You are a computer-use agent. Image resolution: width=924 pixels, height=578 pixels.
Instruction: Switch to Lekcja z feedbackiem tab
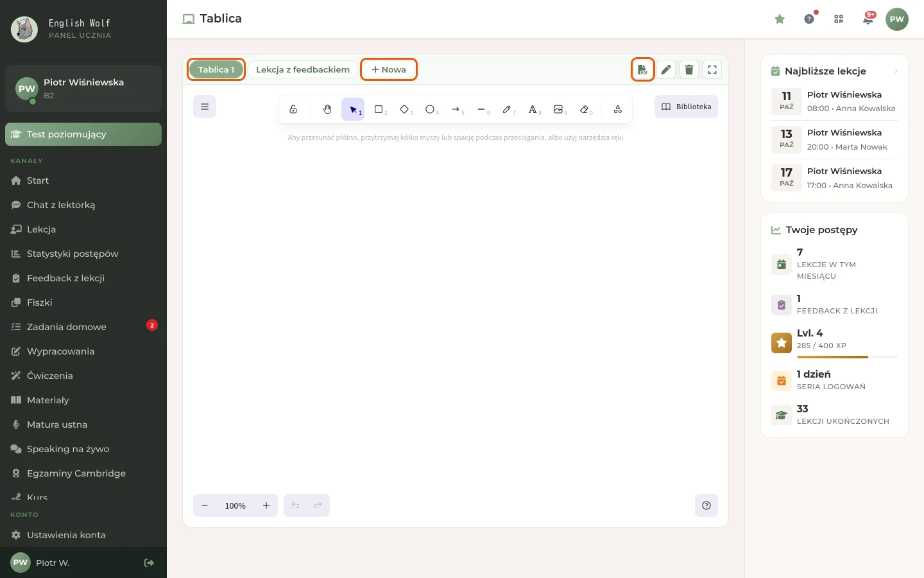[x=303, y=69]
